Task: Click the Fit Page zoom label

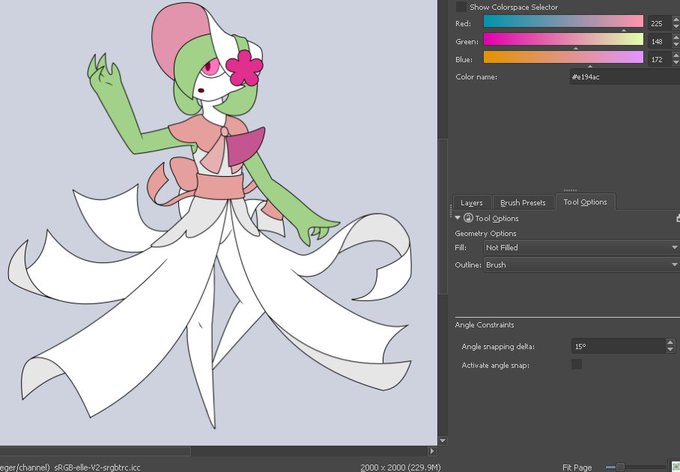Action: (x=577, y=467)
